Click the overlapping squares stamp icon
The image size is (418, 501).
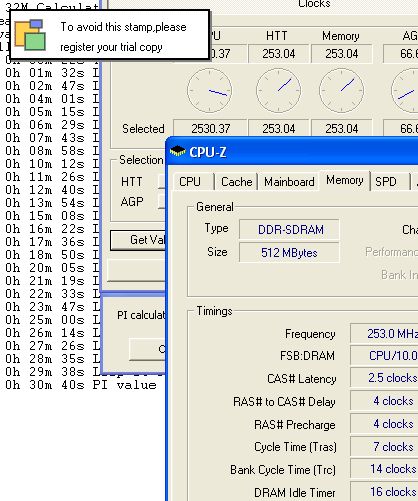coord(30,35)
